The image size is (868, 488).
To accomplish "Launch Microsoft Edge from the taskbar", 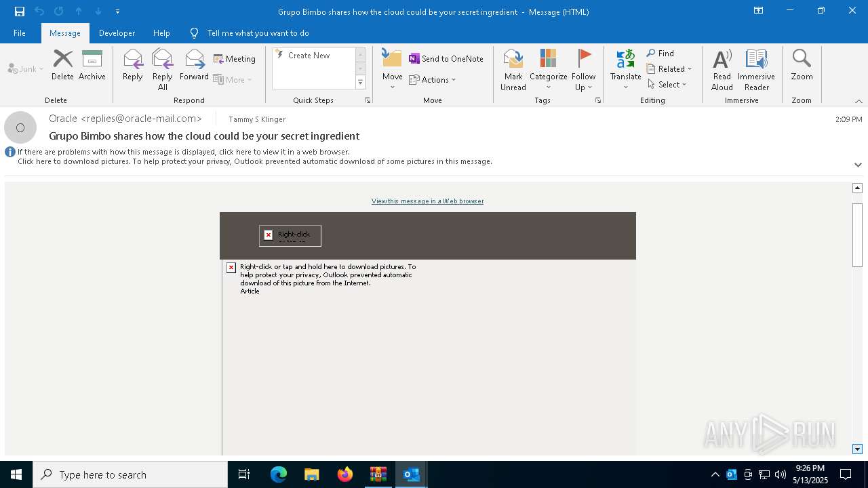I will (x=279, y=474).
